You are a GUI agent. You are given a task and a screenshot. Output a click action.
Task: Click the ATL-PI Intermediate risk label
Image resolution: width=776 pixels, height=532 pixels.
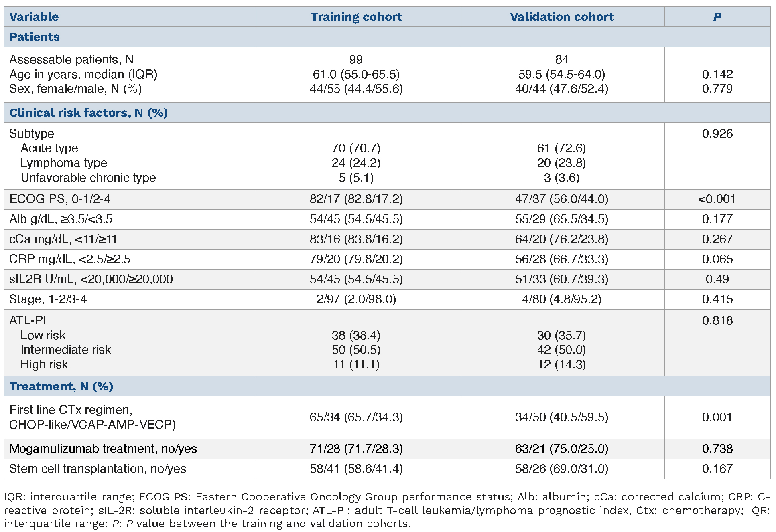click(x=66, y=350)
